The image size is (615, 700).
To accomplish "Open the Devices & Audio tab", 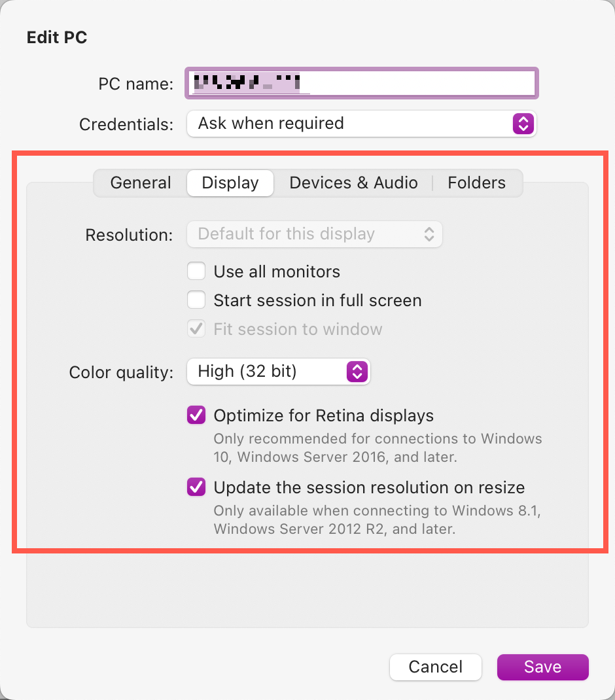I will (x=353, y=183).
